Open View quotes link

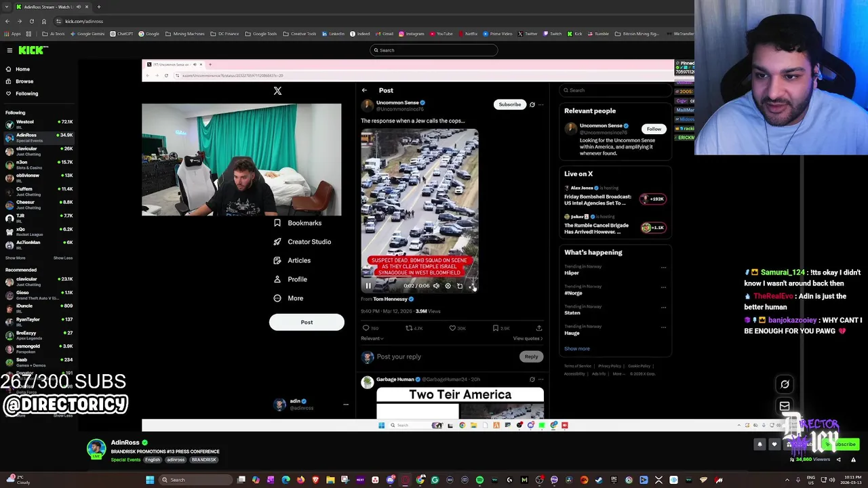(x=528, y=338)
